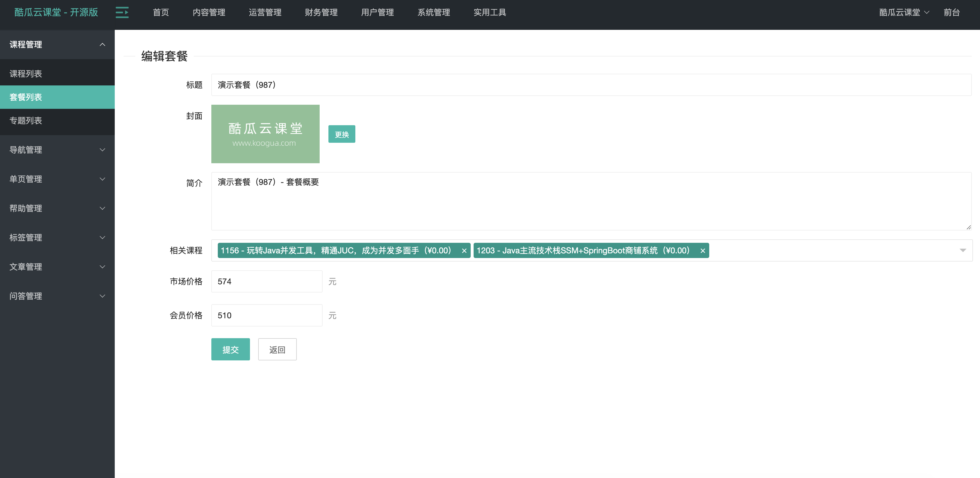Focus the 会员价格 input field
The image size is (980, 478).
point(267,316)
